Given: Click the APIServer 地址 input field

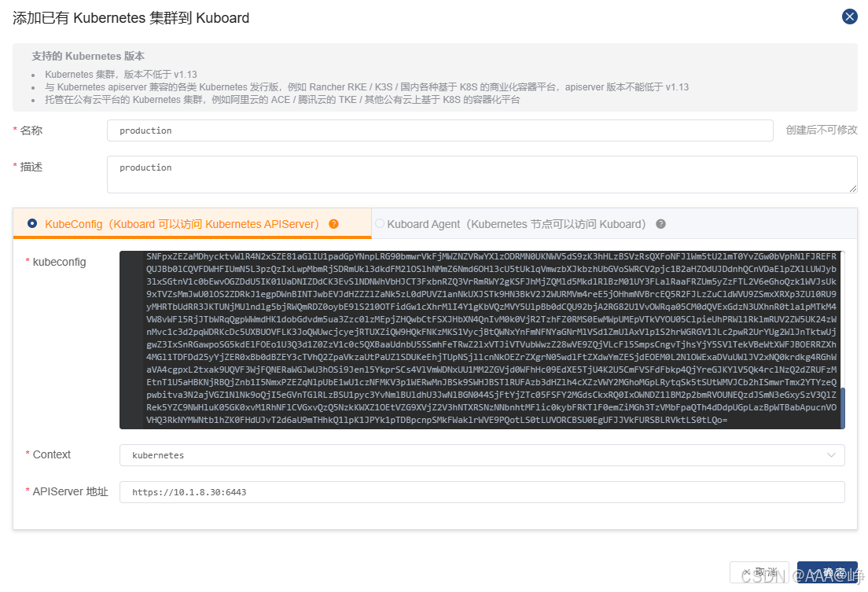Looking at the screenshot, I should [x=482, y=492].
